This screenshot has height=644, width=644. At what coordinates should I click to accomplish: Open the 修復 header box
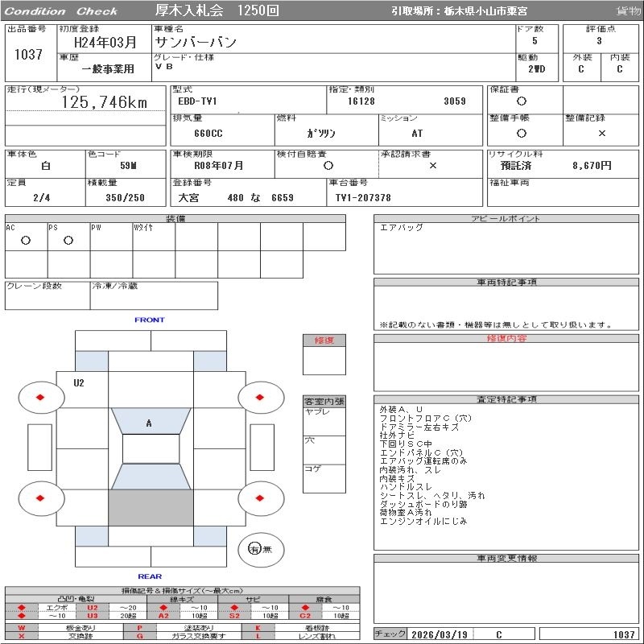click(x=324, y=341)
